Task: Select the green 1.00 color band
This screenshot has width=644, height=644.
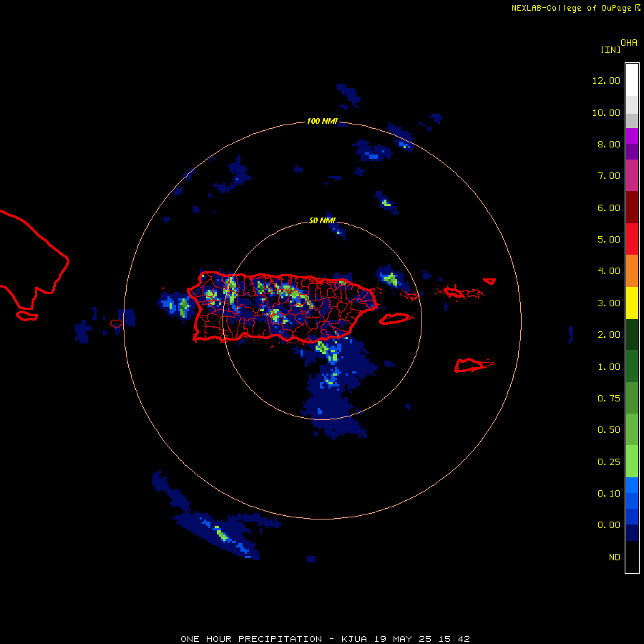Action: point(632,366)
